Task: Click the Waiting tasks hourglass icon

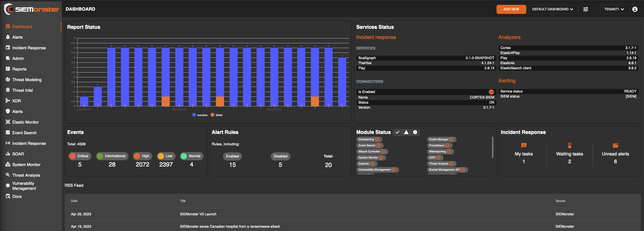Action: [x=569, y=145]
